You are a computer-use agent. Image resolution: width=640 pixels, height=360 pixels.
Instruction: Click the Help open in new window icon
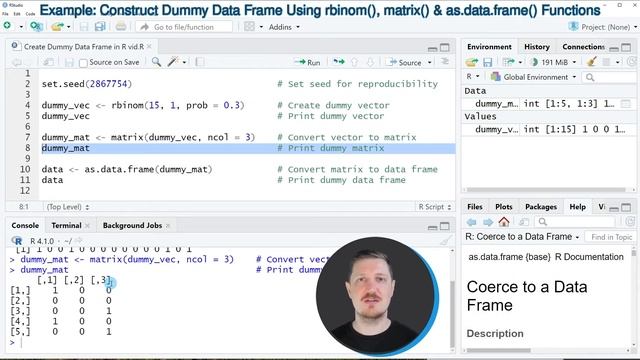(524, 222)
